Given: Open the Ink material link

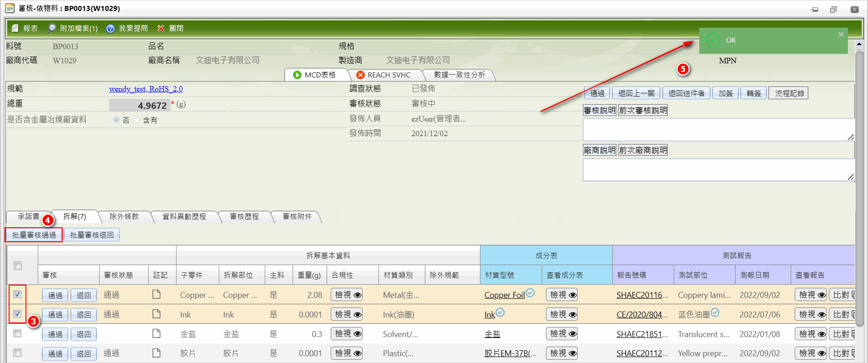Looking at the screenshot, I should click(x=490, y=315).
